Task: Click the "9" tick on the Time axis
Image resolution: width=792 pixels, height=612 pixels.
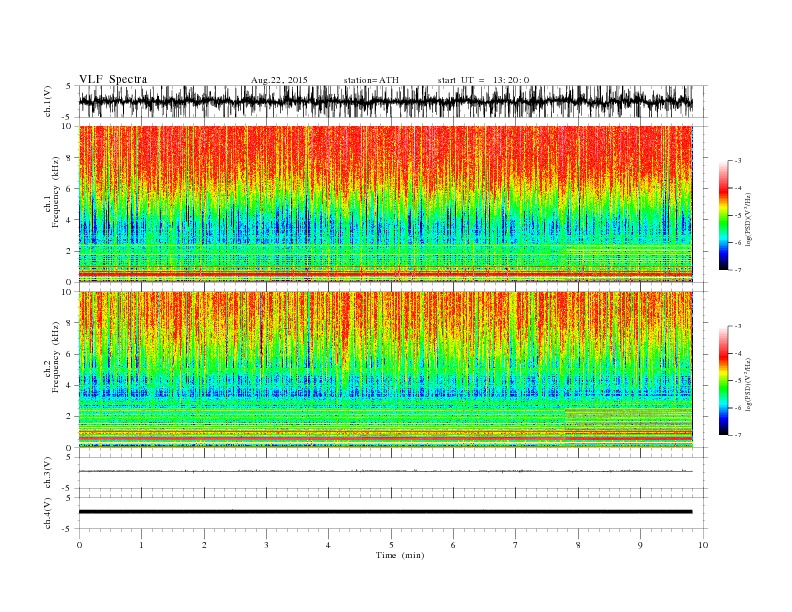Action: 640,545
